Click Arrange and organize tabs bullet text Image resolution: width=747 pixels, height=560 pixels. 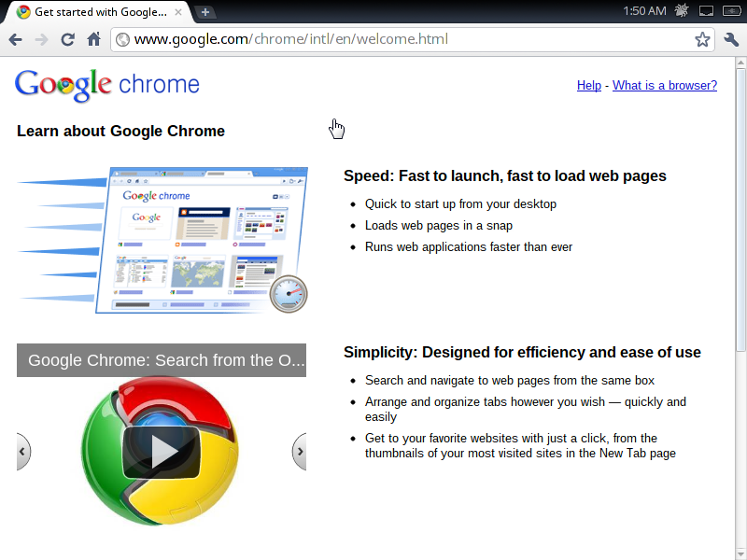[526, 409]
